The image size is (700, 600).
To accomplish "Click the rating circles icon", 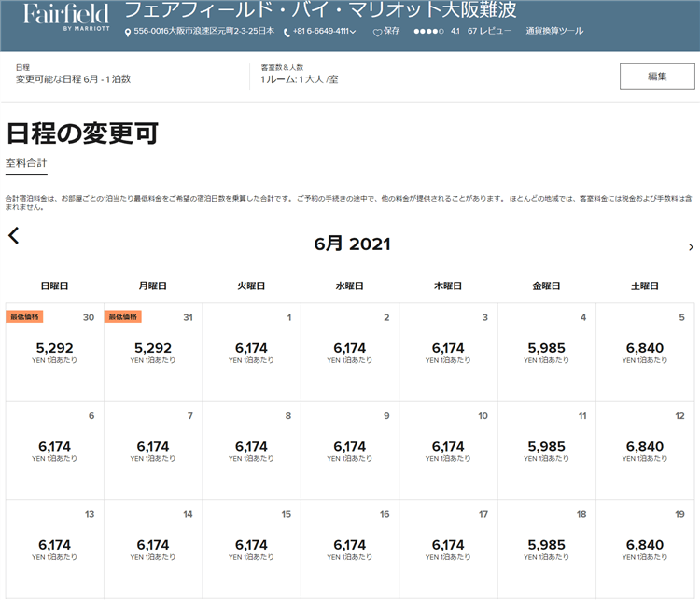I will coord(427,31).
